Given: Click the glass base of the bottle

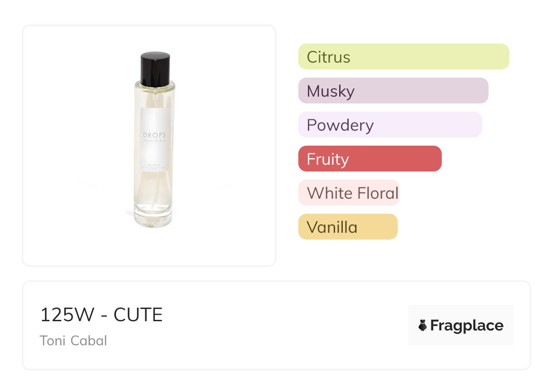Looking at the screenshot, I should pos(153,218).
